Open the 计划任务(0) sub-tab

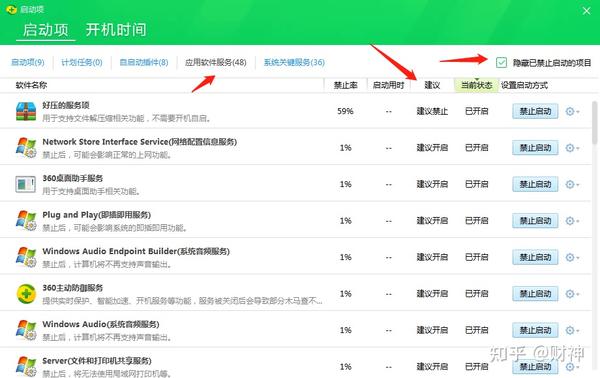82,62
